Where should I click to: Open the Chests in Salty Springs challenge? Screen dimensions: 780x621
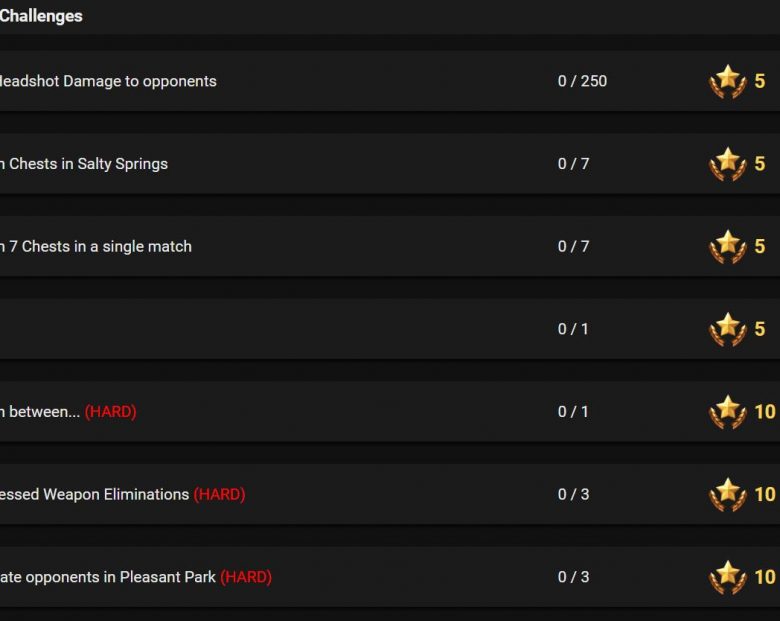click(84, 164)
